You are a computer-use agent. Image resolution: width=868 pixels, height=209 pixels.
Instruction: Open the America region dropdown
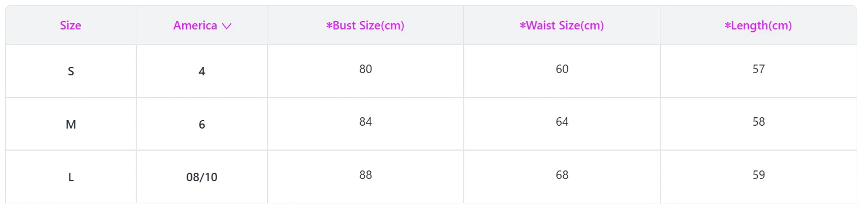pos(202,25)
